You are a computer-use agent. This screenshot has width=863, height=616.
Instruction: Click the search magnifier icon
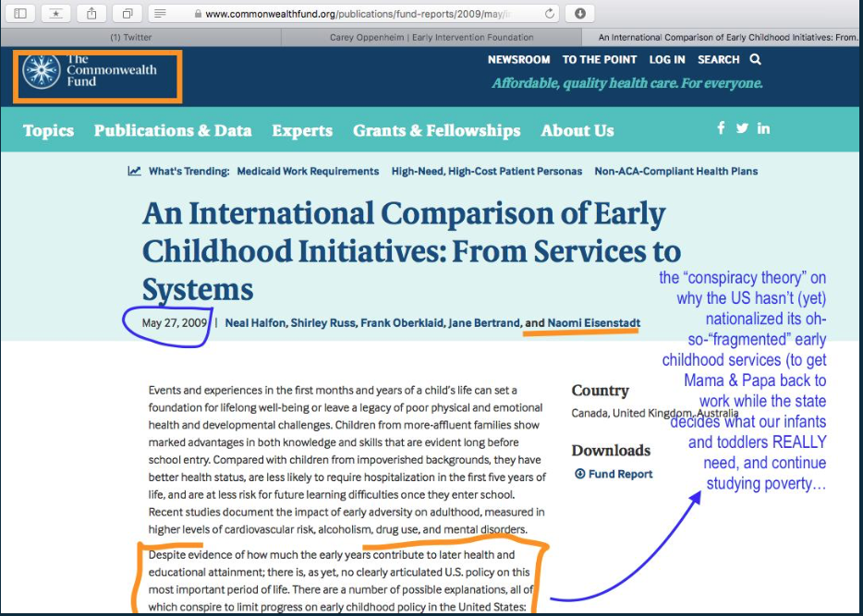[x=755, y=60]
